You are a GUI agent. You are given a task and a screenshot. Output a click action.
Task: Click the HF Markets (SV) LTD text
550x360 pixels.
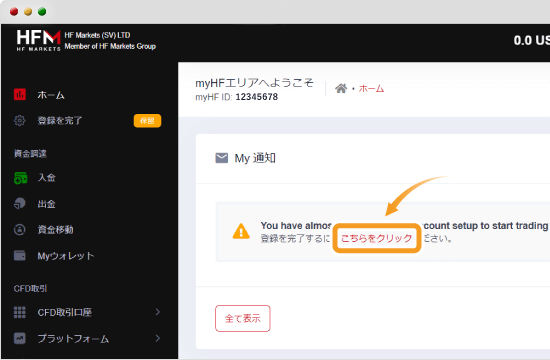click(x=97, y=35)
